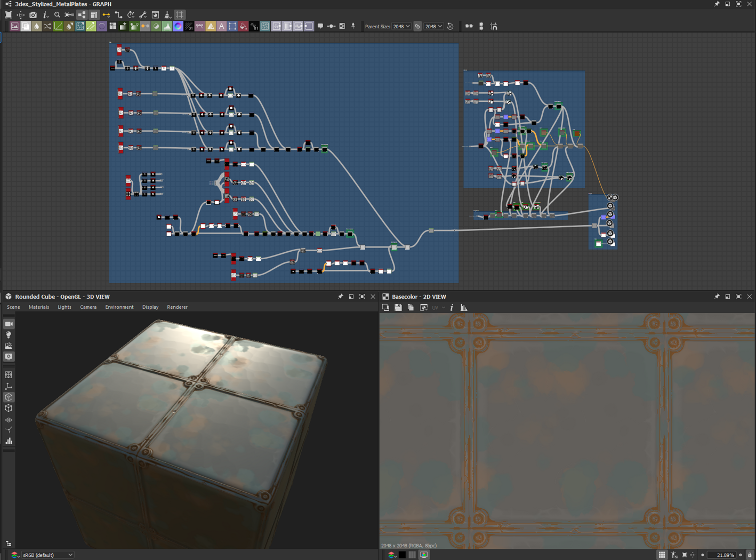Open the Parent Size width dropdown

401,26
